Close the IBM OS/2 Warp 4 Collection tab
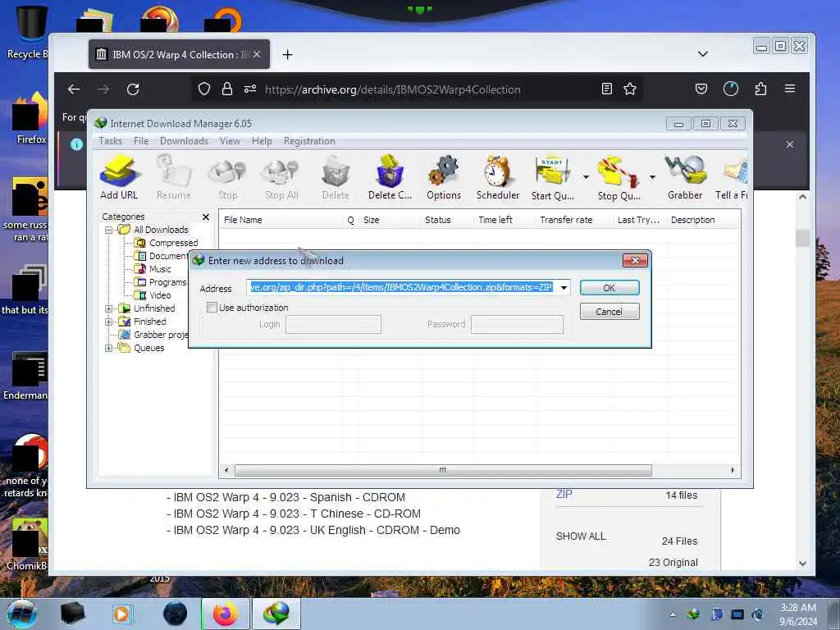 [257, 54]
